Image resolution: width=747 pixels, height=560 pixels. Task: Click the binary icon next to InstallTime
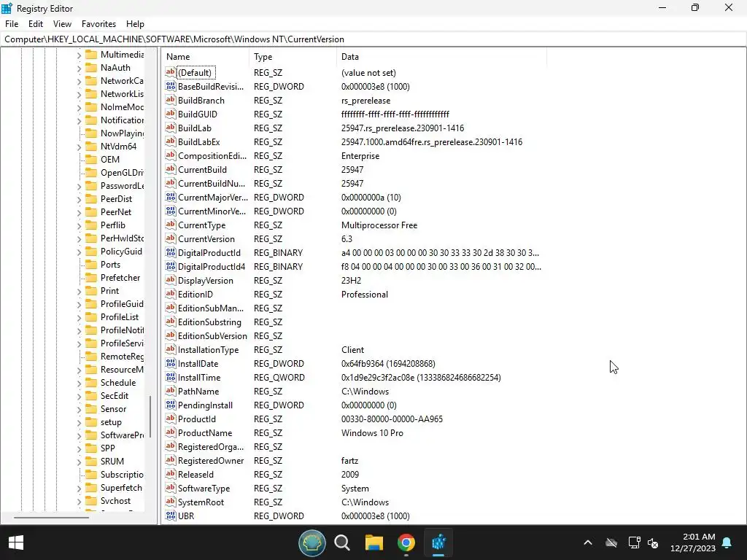171,377
